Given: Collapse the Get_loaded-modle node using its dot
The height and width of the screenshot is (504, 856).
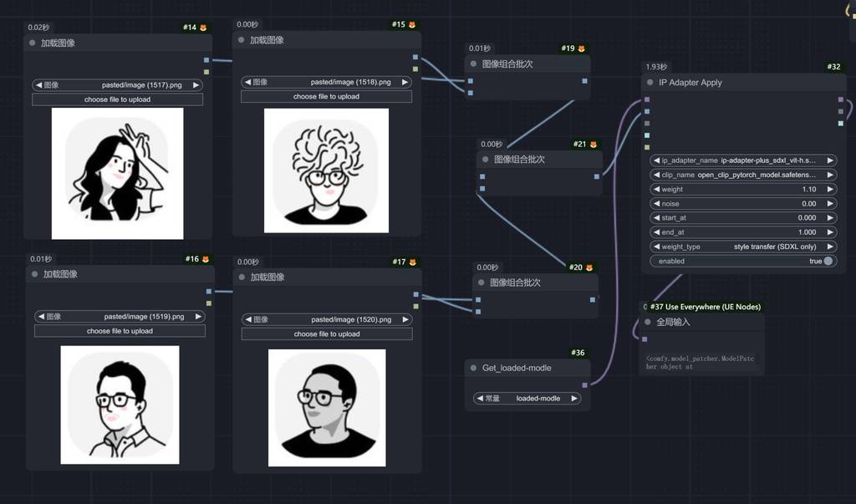Looking at the screenshot, I should (x=473, y=368).
